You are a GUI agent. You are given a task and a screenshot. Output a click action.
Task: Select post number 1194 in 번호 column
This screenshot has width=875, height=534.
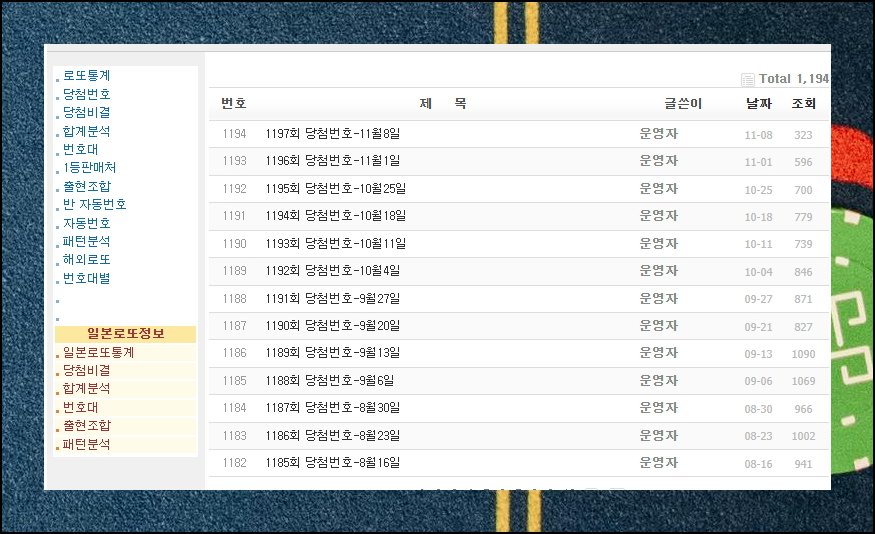point(234,134)
